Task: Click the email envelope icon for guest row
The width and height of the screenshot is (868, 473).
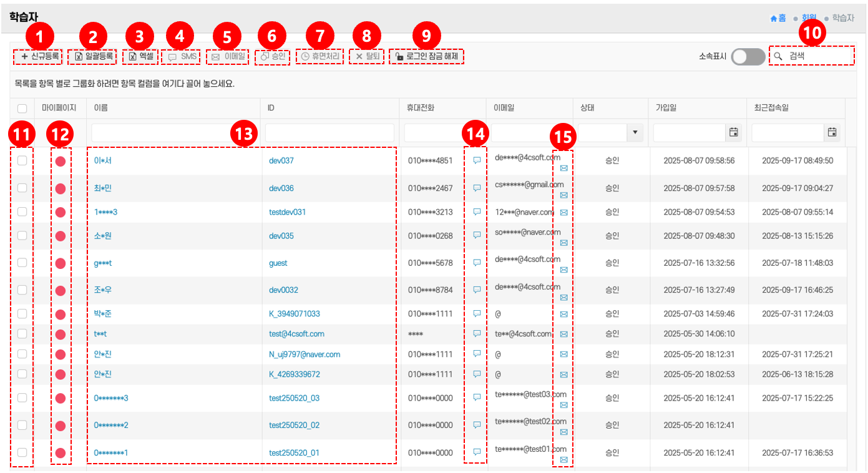Action: (x=563, y=270)
